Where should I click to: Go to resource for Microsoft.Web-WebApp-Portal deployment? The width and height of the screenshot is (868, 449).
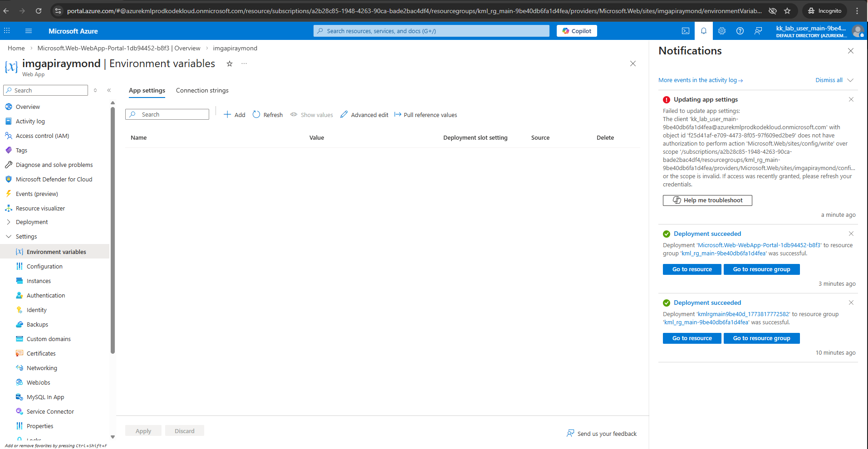click(x=692, y=269)
